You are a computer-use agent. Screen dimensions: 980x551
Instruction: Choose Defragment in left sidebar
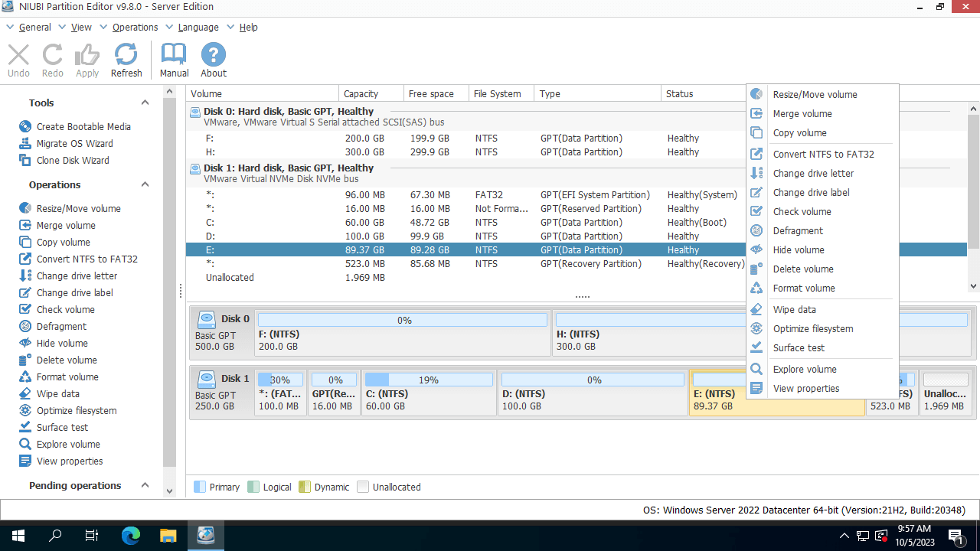click(53, 327)
